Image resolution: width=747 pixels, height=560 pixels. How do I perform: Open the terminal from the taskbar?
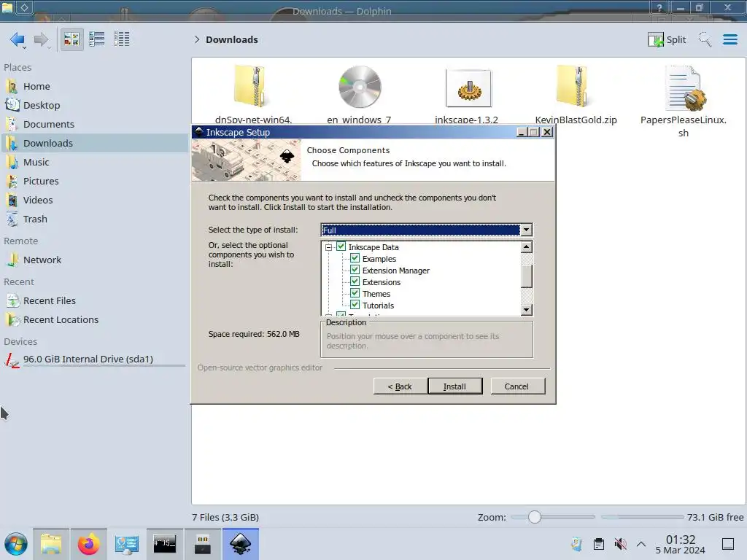click(164, 544)
